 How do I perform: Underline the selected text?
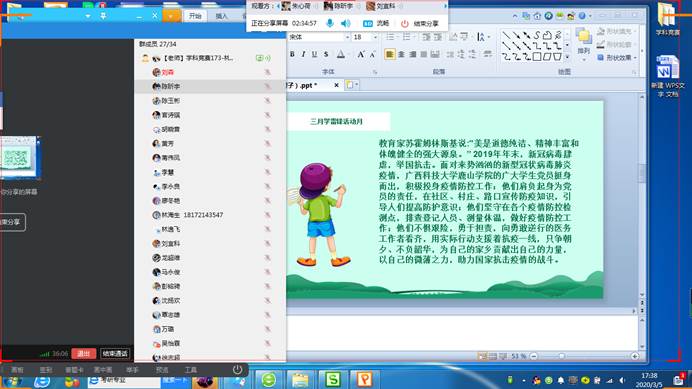click(314, 54)
